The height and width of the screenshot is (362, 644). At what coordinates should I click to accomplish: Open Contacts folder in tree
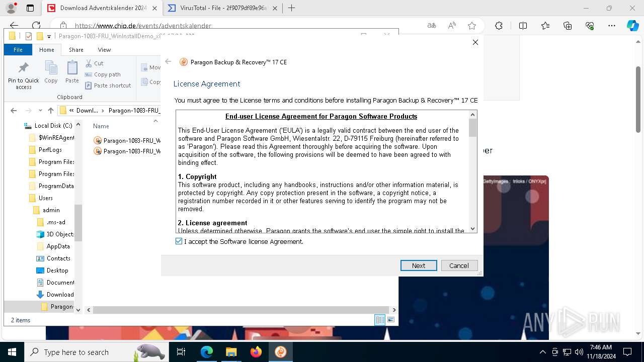(x=53, y=258)
